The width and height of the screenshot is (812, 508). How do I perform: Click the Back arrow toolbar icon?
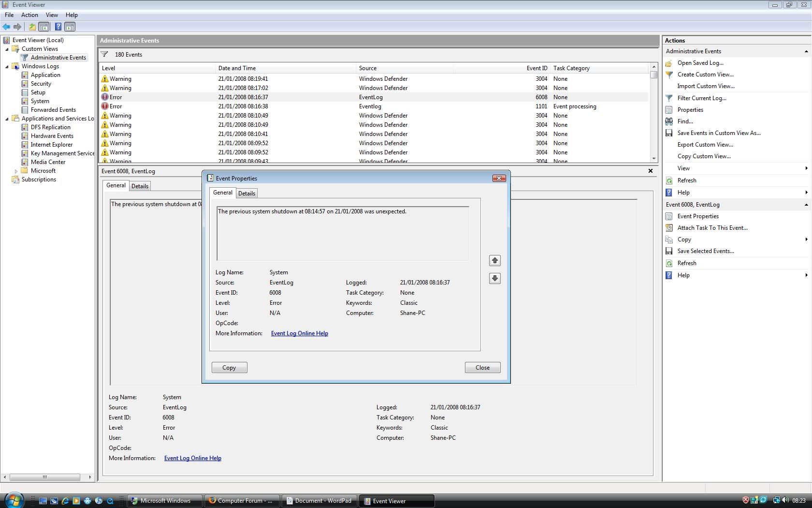[x=6, y=27]
